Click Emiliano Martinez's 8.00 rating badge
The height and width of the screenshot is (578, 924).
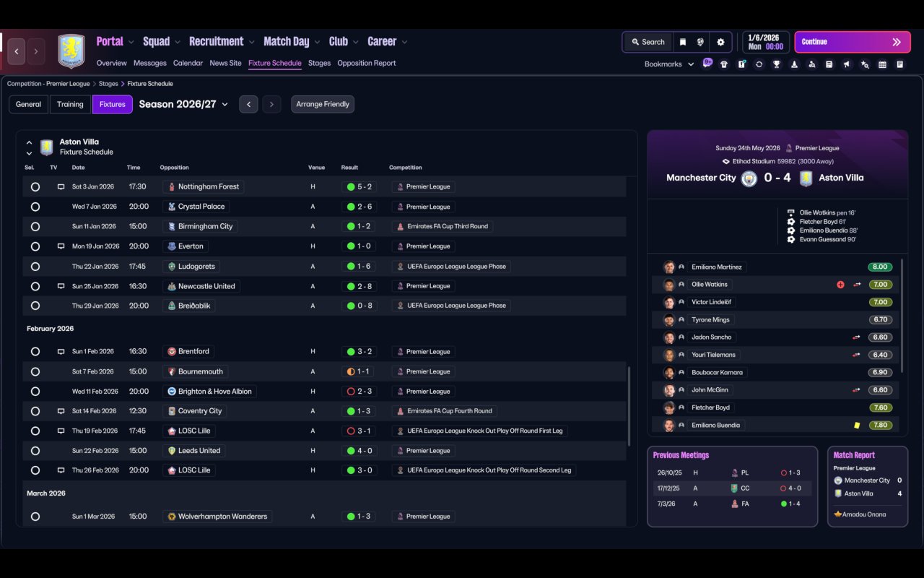point(880,267)
